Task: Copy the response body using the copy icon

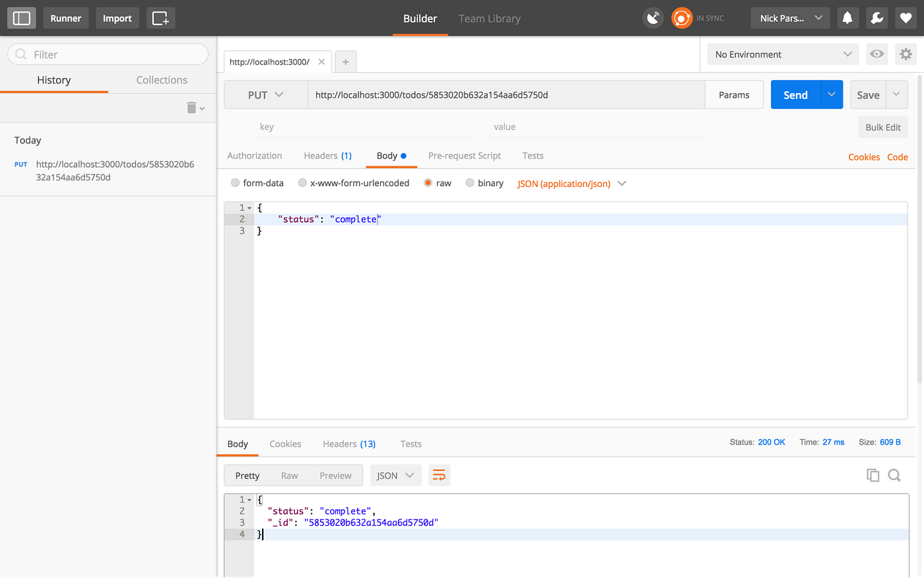Action: click(x=873, y=475)
